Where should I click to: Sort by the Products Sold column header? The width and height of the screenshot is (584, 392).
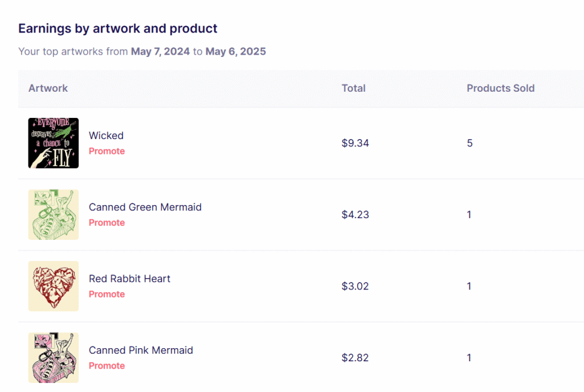[501, 88]
